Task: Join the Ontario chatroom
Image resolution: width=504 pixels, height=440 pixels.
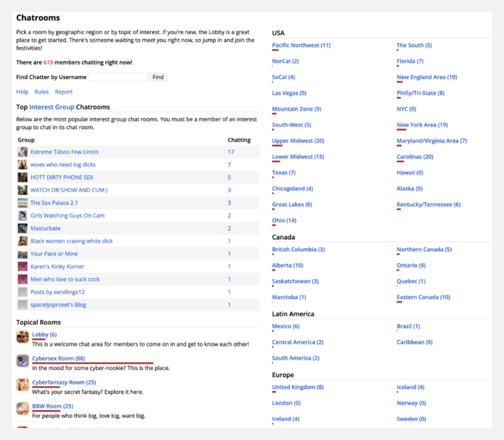Action: point(411,265)
